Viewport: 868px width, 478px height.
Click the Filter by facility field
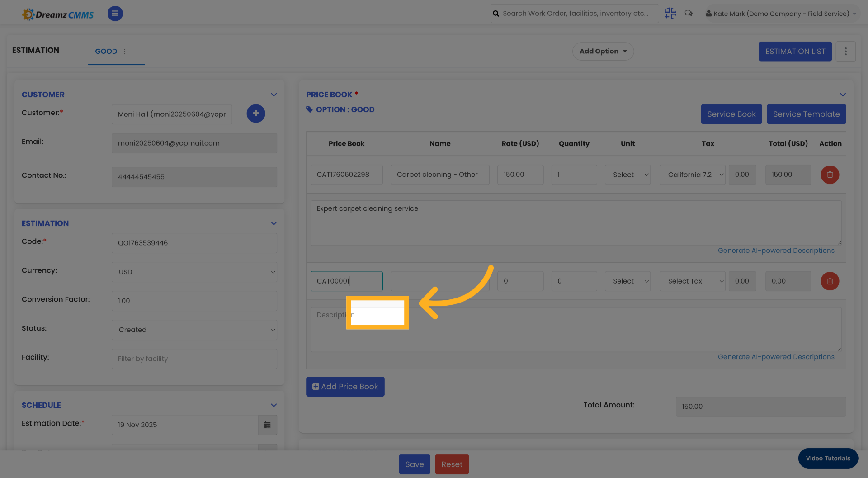[194, 359]
